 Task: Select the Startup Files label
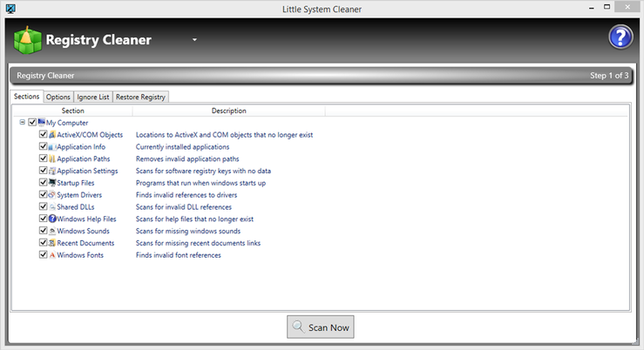pyautogui.click(x=76, y=183)
